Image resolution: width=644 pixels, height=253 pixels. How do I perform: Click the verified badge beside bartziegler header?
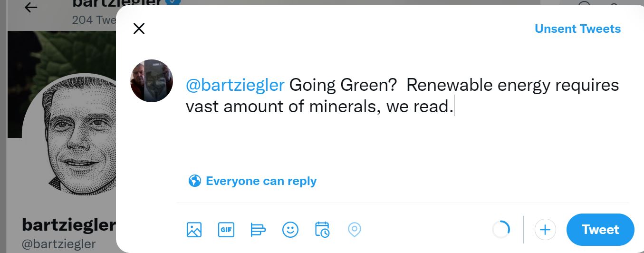173,3
